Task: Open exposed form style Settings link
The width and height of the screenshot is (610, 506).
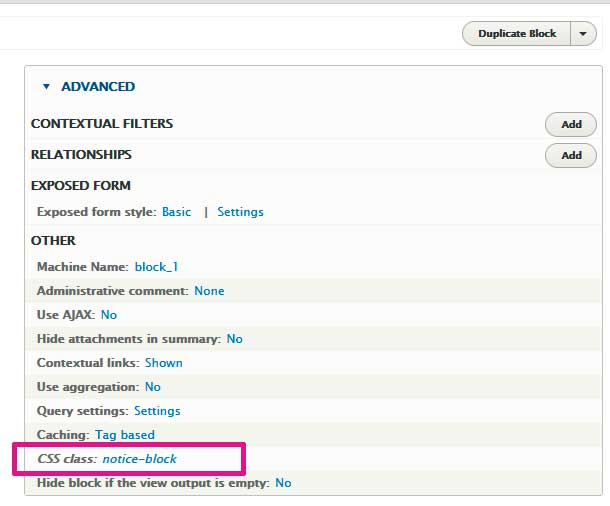Action: 240,212
